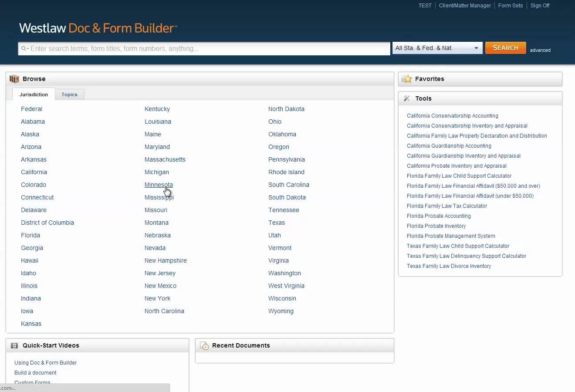Go to Form Sets
Image resolution: width=575 pixels, height=392 pixels.
(x=510, y=6)
